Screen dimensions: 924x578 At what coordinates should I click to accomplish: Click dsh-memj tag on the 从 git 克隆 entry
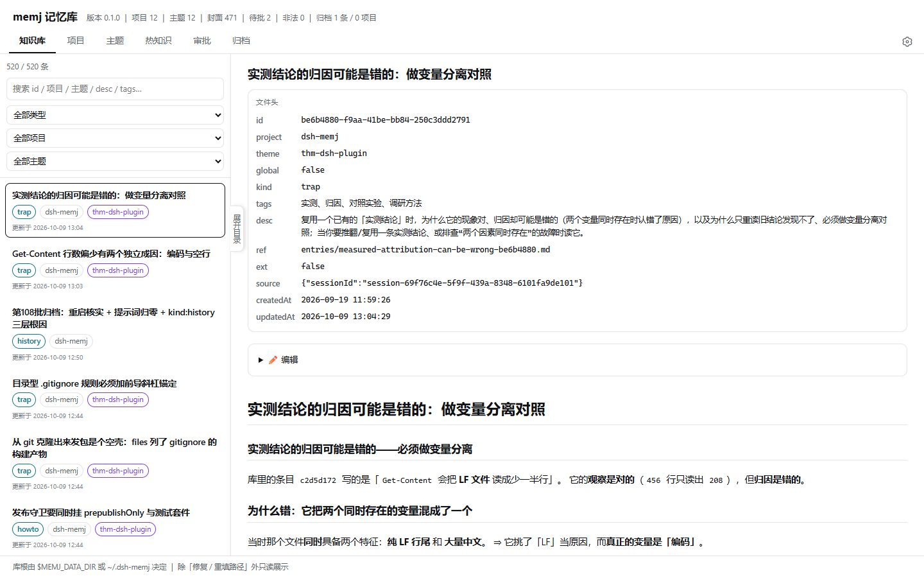click(62, 471)
